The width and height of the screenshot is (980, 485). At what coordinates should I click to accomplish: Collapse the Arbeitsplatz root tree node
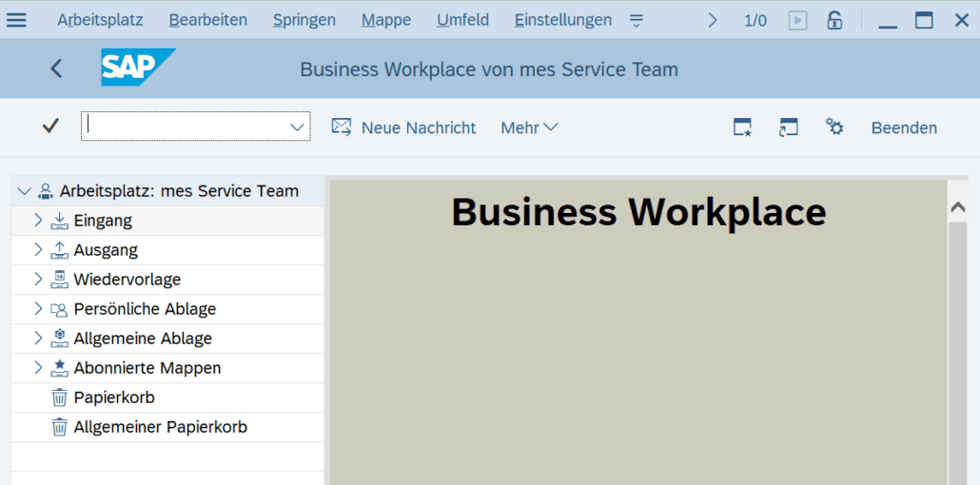24,191
